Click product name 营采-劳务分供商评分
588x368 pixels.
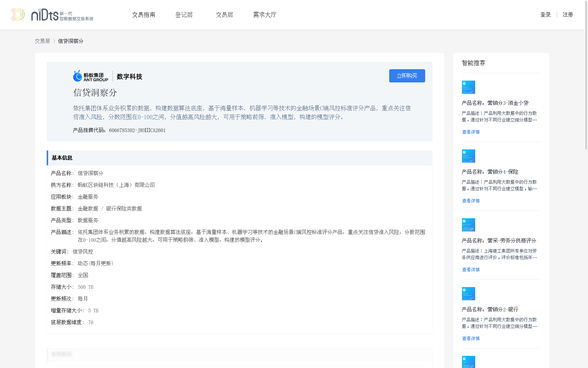[512, 241]
